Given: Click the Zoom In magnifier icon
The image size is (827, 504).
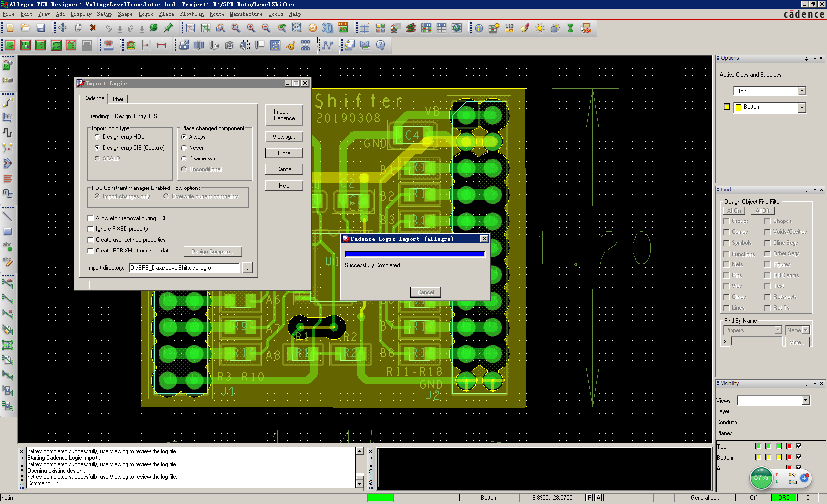Looking at the screenshot, I should tap(251, 28).
